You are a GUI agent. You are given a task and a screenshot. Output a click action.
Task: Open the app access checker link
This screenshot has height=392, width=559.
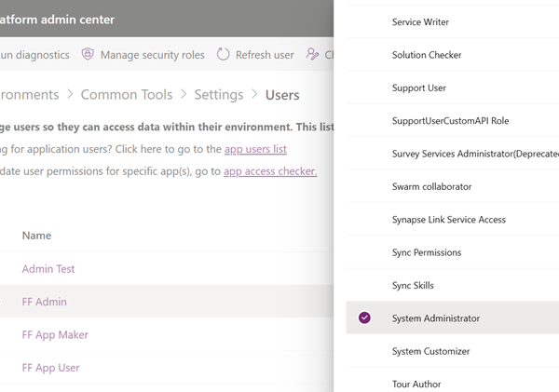pyautogui.click(x=270, y=171)
